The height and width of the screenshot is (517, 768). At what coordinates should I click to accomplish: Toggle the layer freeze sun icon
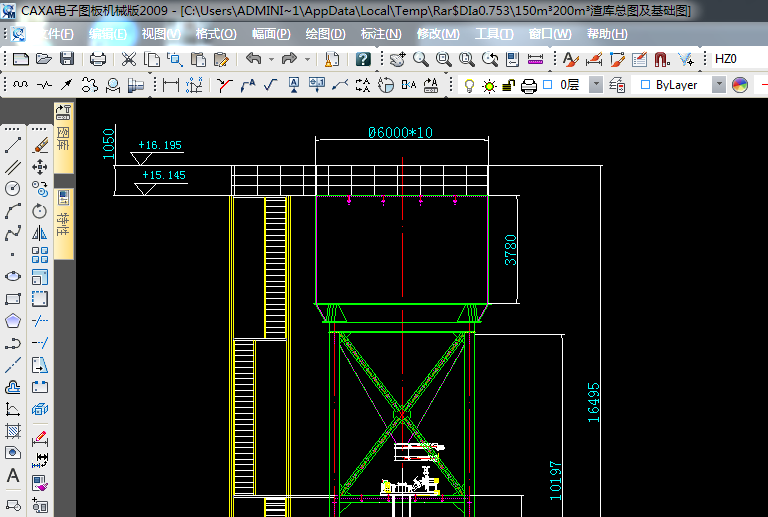(489, 86)
